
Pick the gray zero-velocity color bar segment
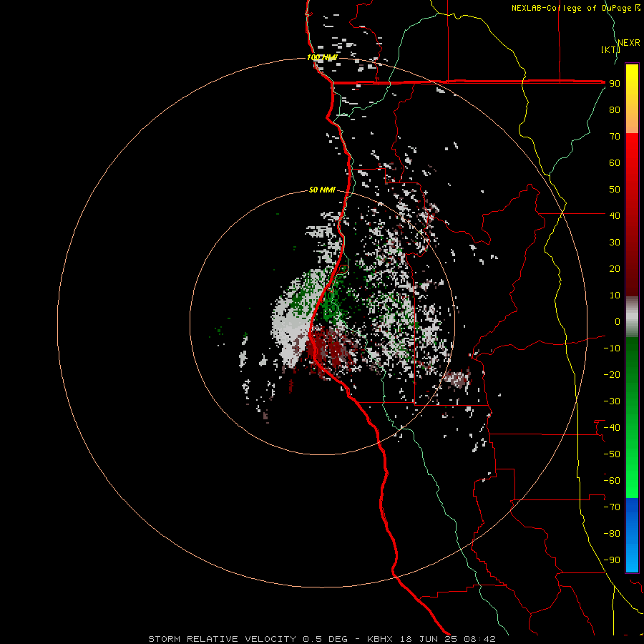(x=632, y=317)
